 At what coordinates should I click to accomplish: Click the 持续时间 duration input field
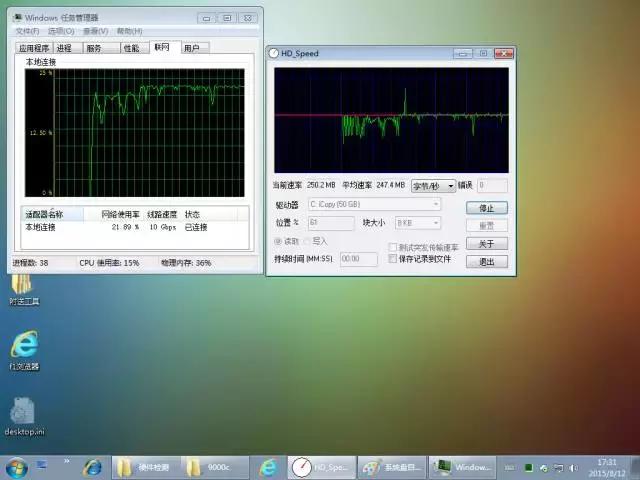(x=351, y=259)
